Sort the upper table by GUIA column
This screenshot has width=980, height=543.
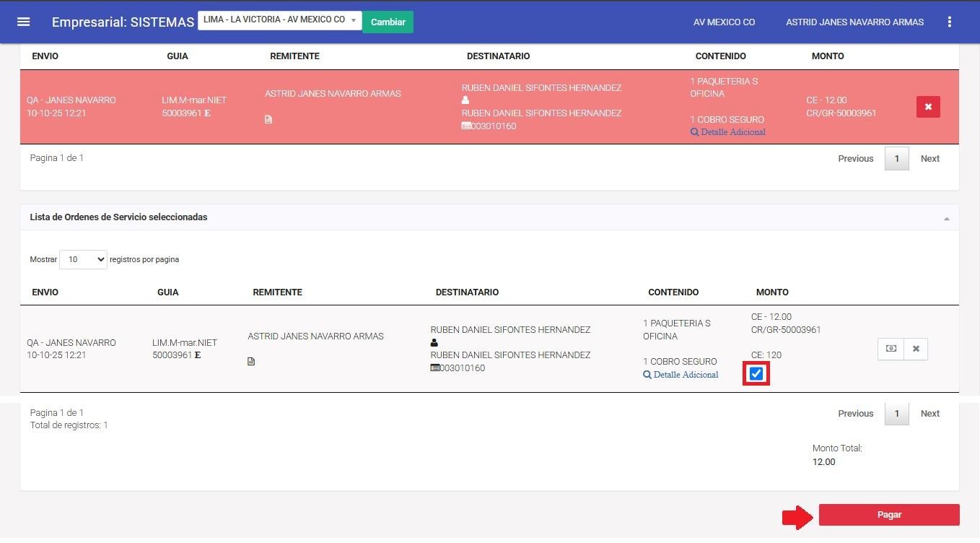point(178,56)
